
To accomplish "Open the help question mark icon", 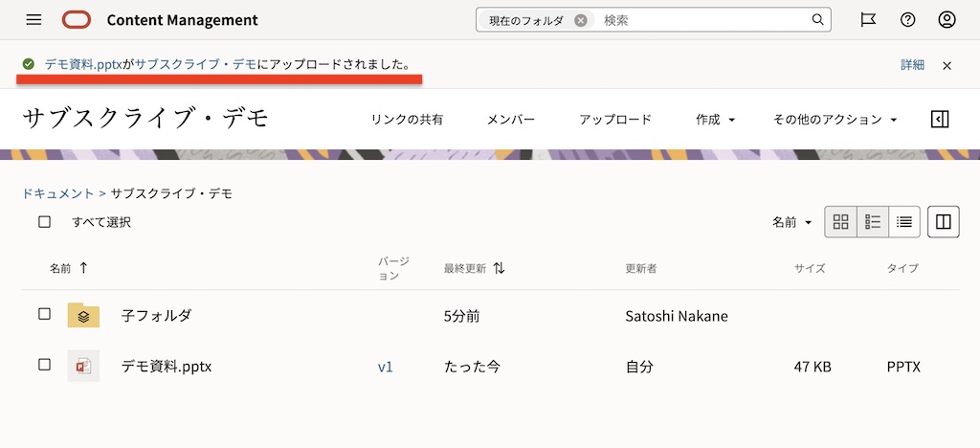I will coord(907,20).
